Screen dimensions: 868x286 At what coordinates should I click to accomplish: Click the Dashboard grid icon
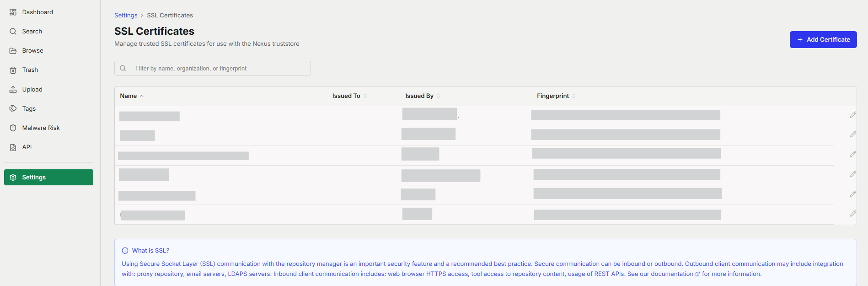pos(13,12)
